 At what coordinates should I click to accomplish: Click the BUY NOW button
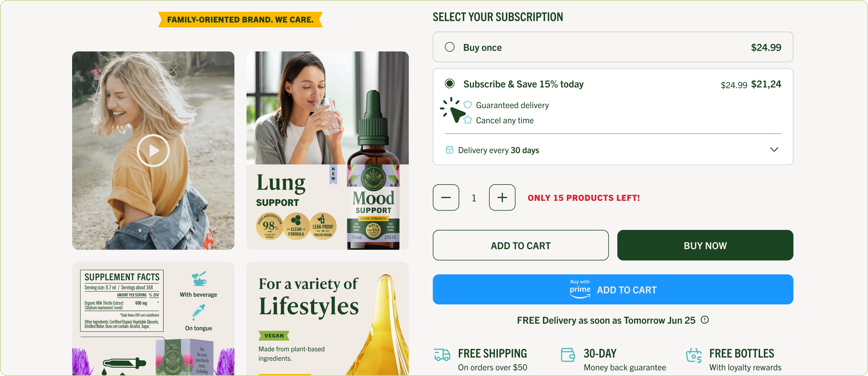pyautogui.click(x=705, y=245)
